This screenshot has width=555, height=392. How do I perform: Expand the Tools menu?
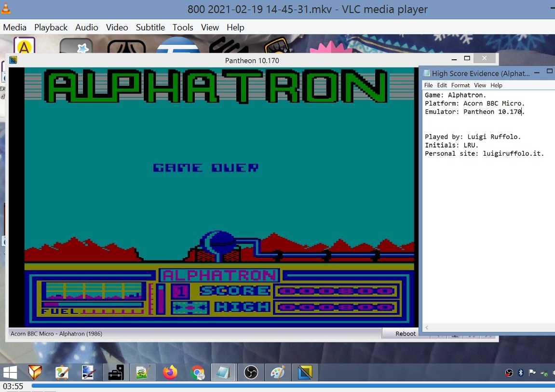coord(183,27)
